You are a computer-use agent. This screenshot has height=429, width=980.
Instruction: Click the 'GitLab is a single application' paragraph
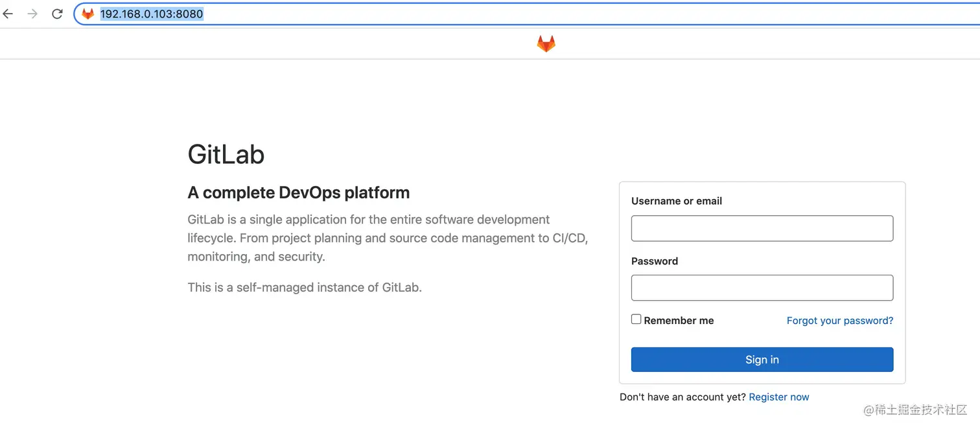point(388,238)
